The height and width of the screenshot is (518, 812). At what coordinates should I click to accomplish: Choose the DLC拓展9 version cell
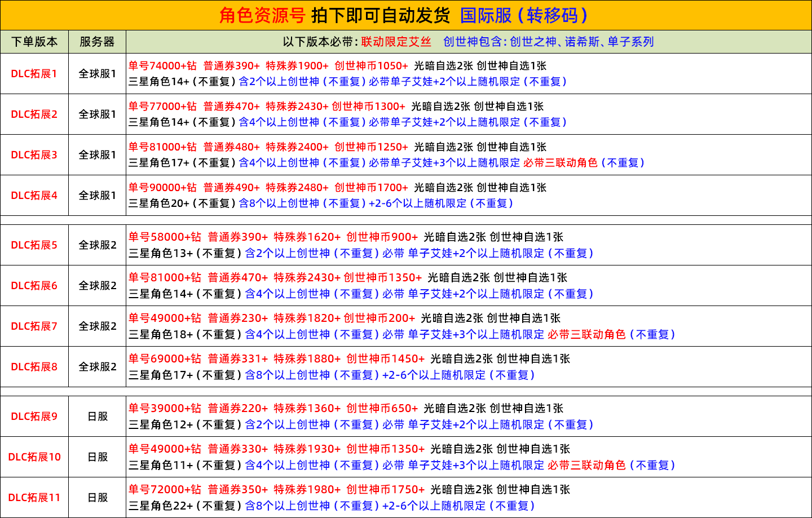pos(34,417)
